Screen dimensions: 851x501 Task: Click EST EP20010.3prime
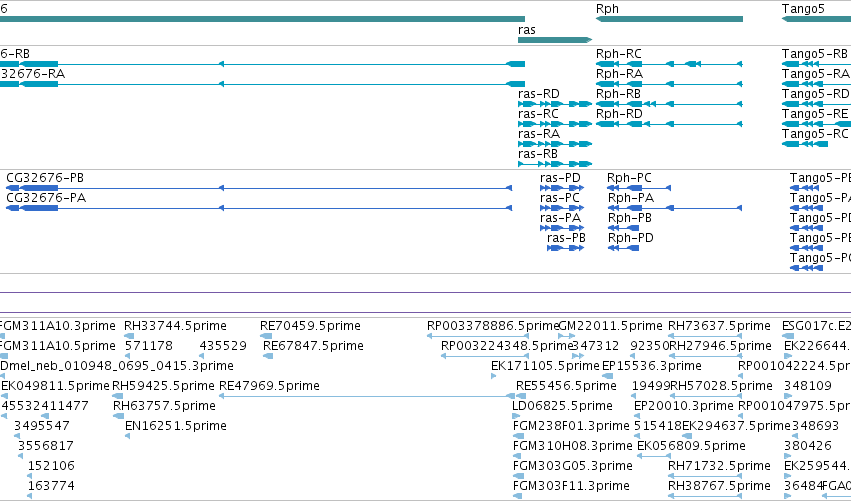[637, 416]
